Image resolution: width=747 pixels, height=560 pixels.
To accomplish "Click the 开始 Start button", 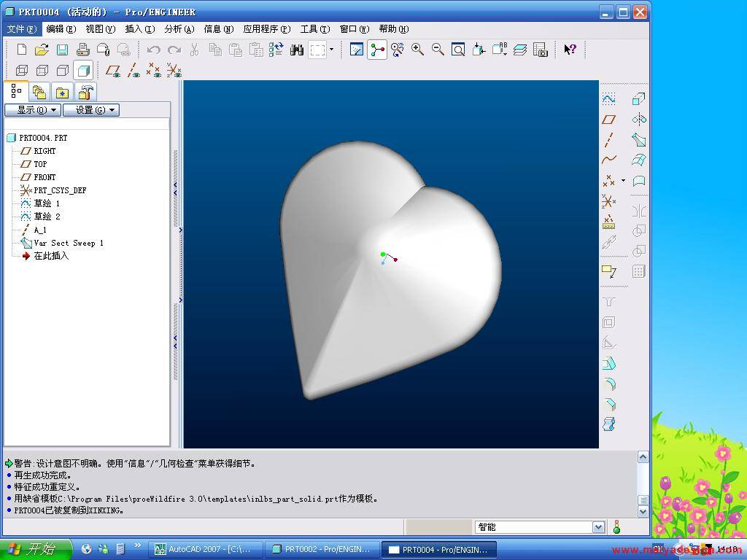I will pos(35,549).
